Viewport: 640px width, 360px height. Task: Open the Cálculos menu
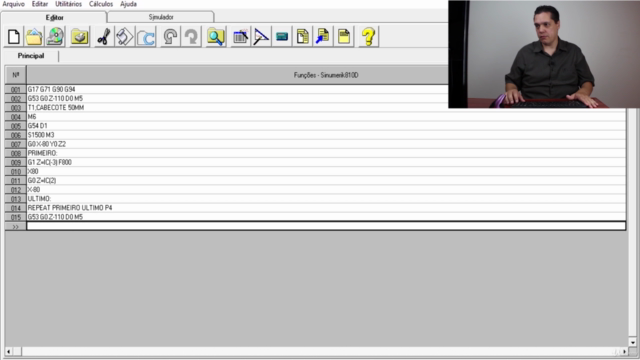click(x=101, y=4)
